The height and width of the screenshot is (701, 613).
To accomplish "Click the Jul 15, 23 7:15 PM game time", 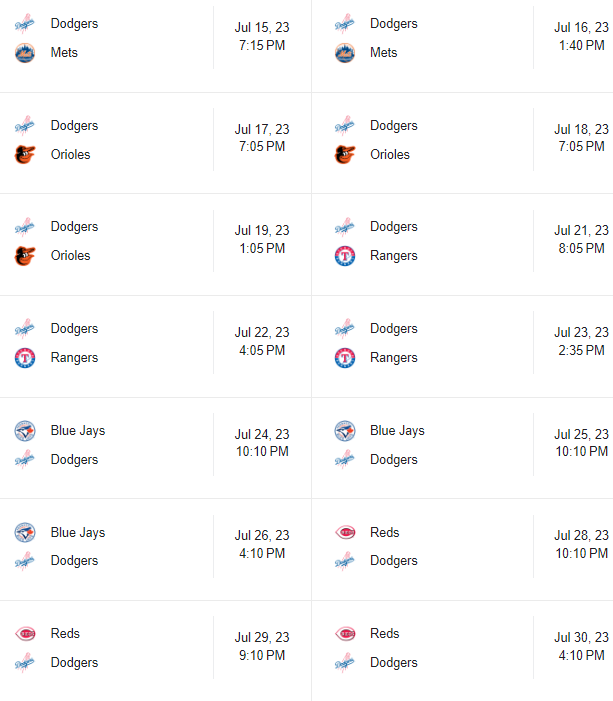I will click(262, 37).
